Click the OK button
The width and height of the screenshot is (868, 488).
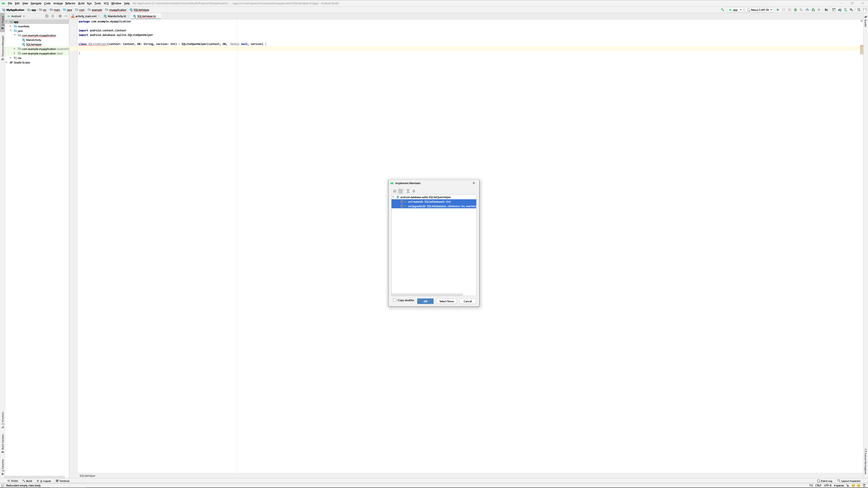425,301
